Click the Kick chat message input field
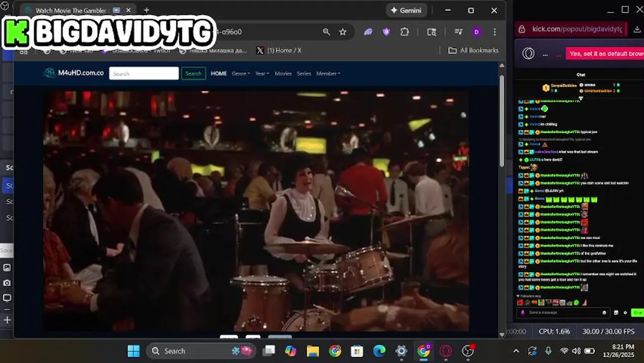The width and height of the screenshot is (644, 363). tap(564, 313)
